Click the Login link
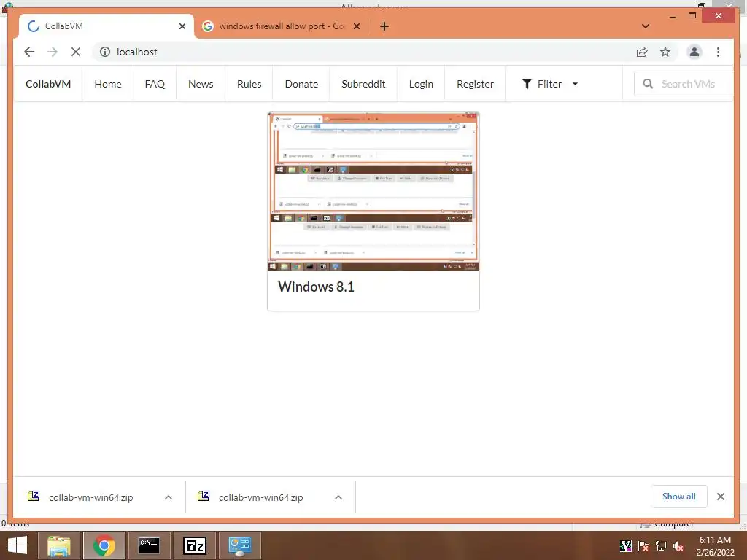Screen dimensions: 747x560 coord(421,84)
